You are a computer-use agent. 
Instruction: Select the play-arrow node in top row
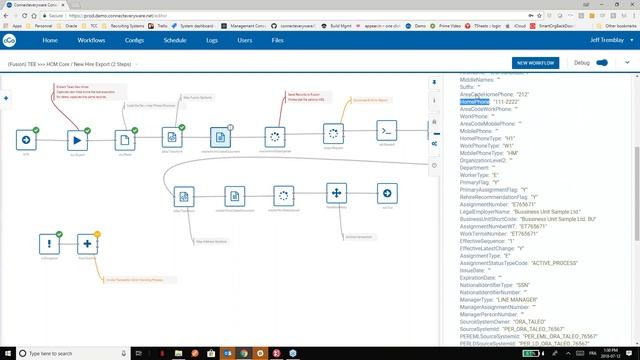tap(77, 140)
